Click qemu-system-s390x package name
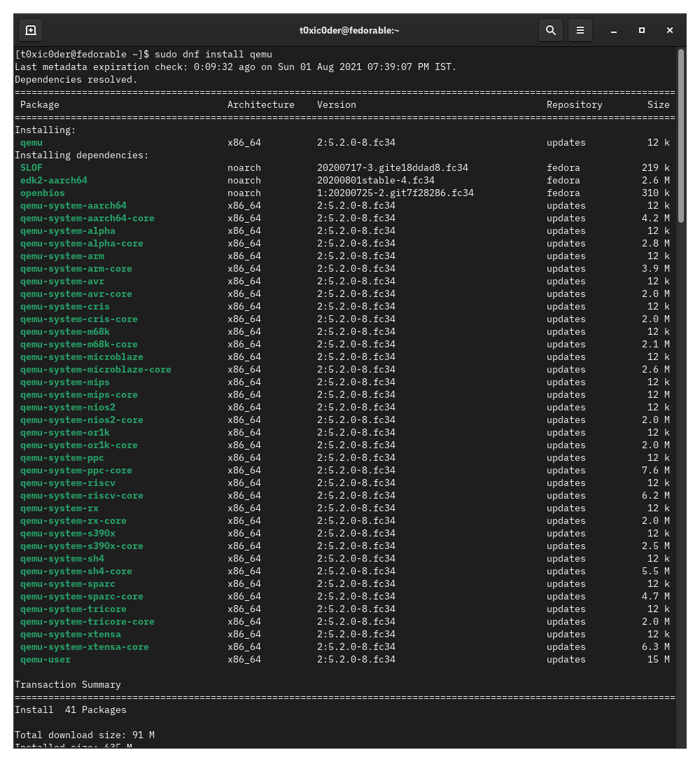Viewport: 700px width, 762px height. coord(67,534)
